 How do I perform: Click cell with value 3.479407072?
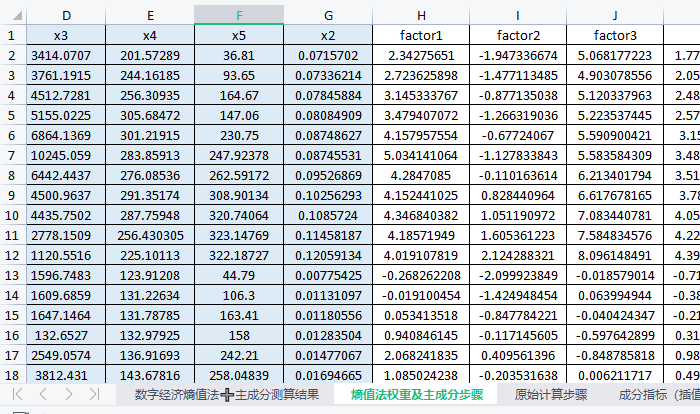(x=421, y=116)
